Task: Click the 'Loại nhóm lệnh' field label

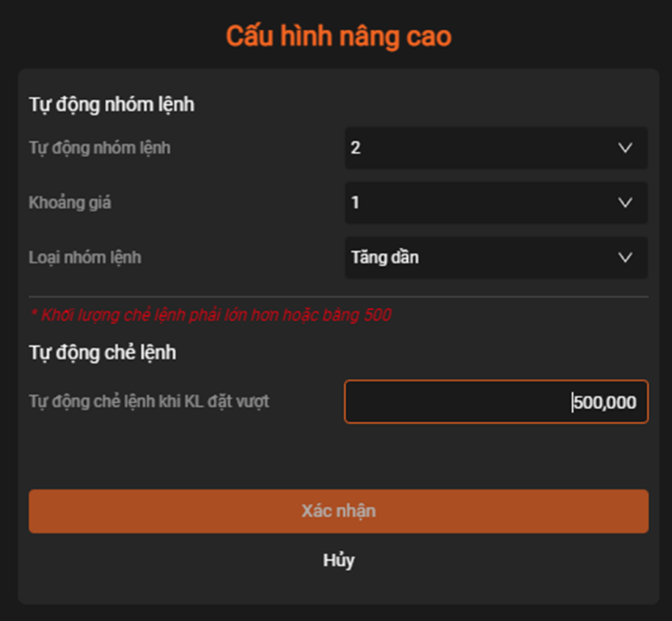Action: [x=85, y=257]
